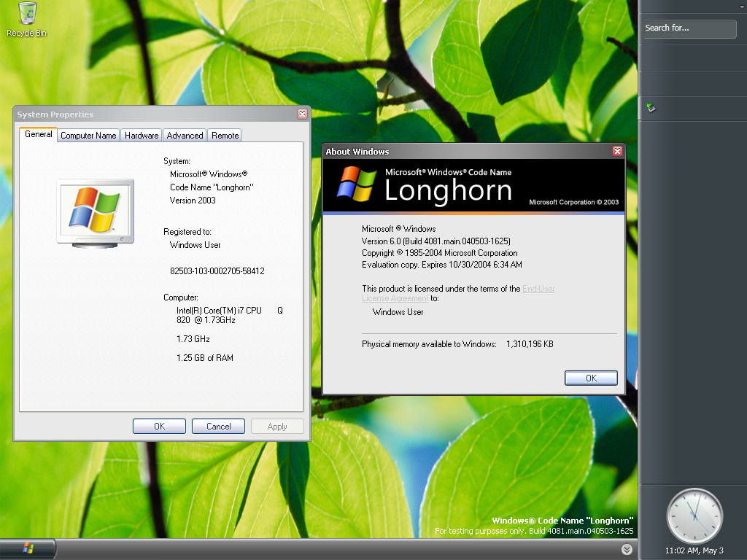Screen dimensions: 747x560
Task: Click the 'Microsoft Corporation © 2003' banner text
Action: coord(573,202)
